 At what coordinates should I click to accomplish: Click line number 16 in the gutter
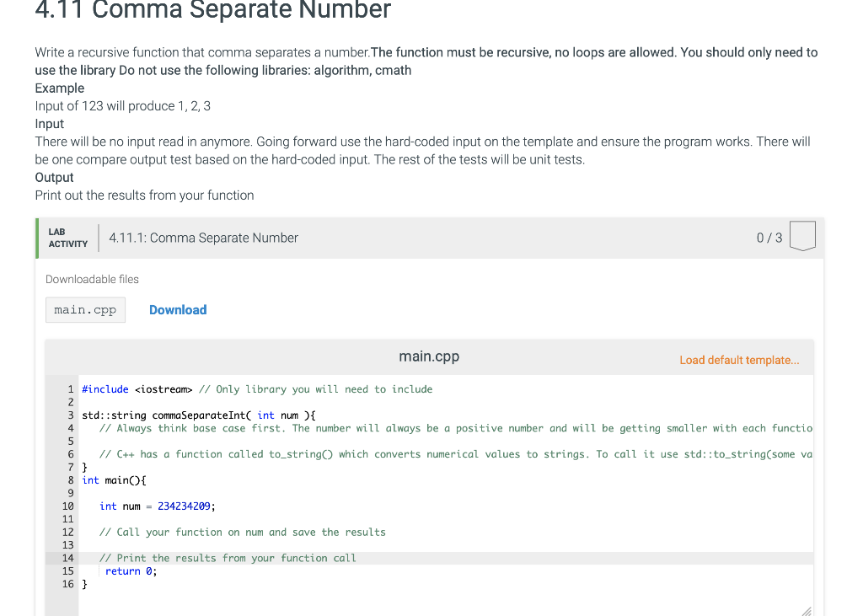67,583
